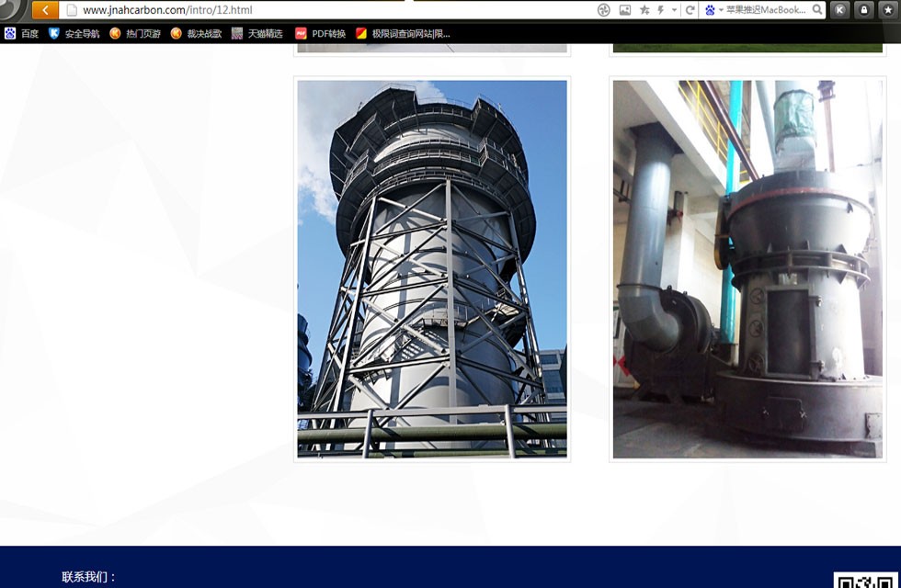Open the 安全导航 bookmark
This screenshot has height=588, width=901.
click(x=74, y=34)
